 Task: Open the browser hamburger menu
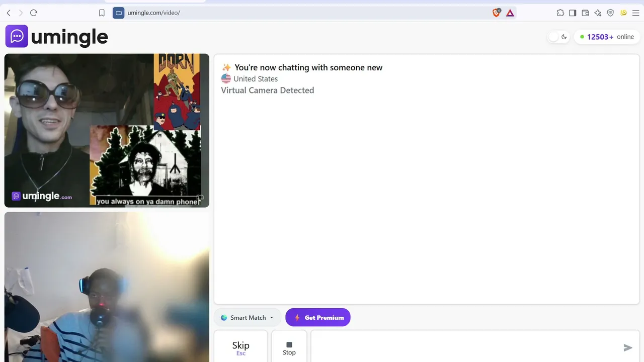[635, 13]
